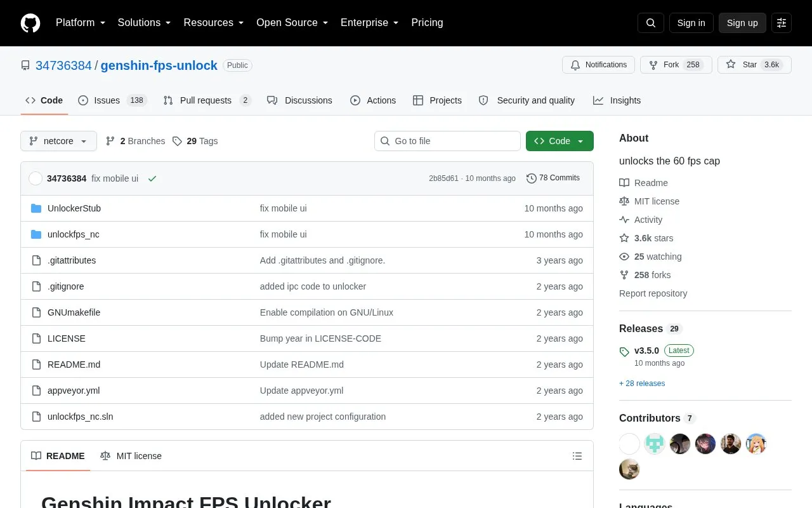Screen dimensions: 812x508
Task: Click Sign in button
Action: coord(691,23)
